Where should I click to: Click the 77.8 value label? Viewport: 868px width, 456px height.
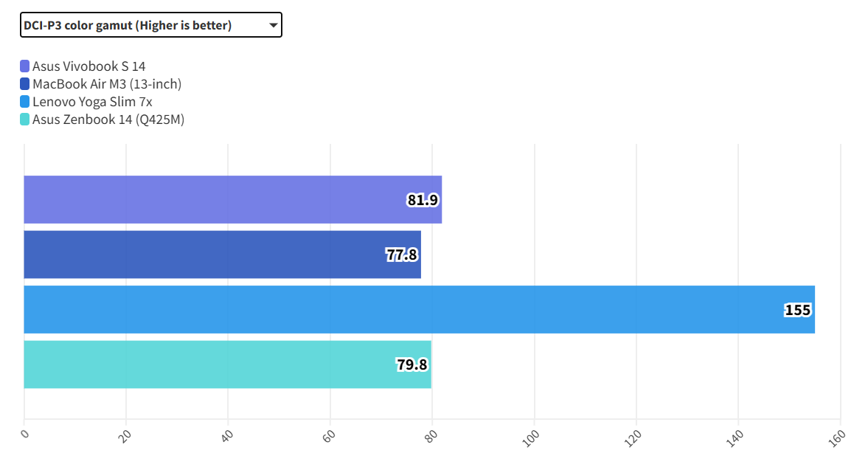[402, 255]
